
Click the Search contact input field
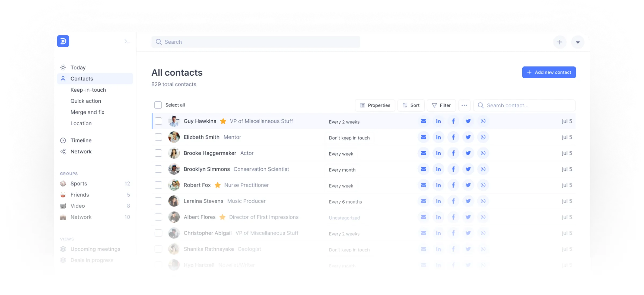click(x=526, y=105)
